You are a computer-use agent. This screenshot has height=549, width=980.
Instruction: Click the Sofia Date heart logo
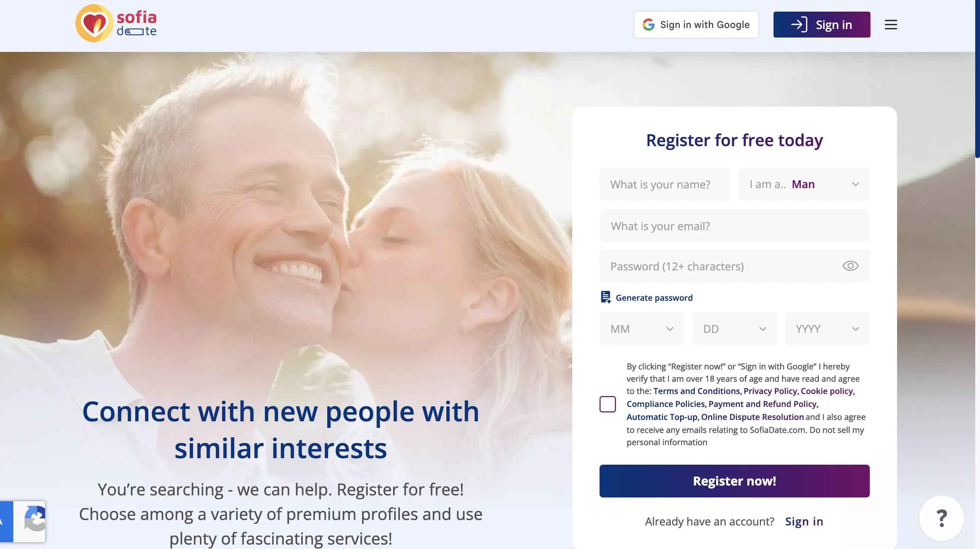[94, 23]
